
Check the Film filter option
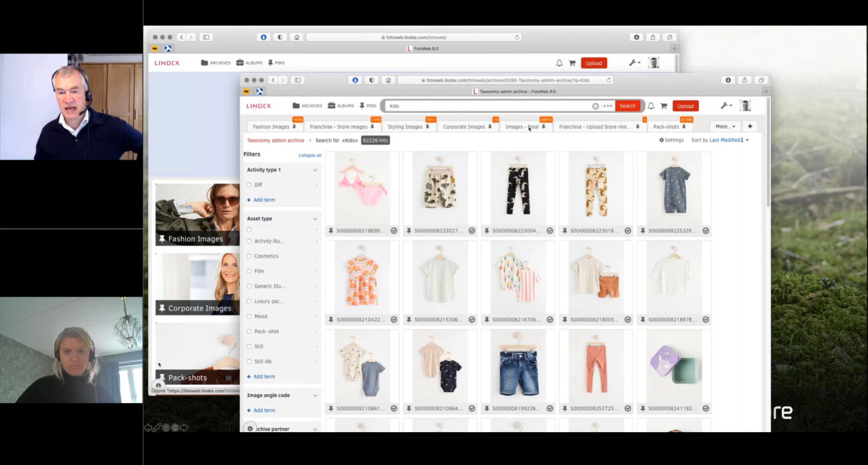point(249,271)
